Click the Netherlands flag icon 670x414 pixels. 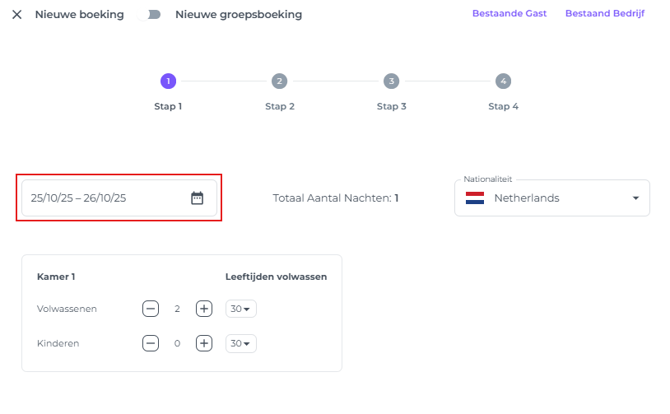click(x=475, y=198)
